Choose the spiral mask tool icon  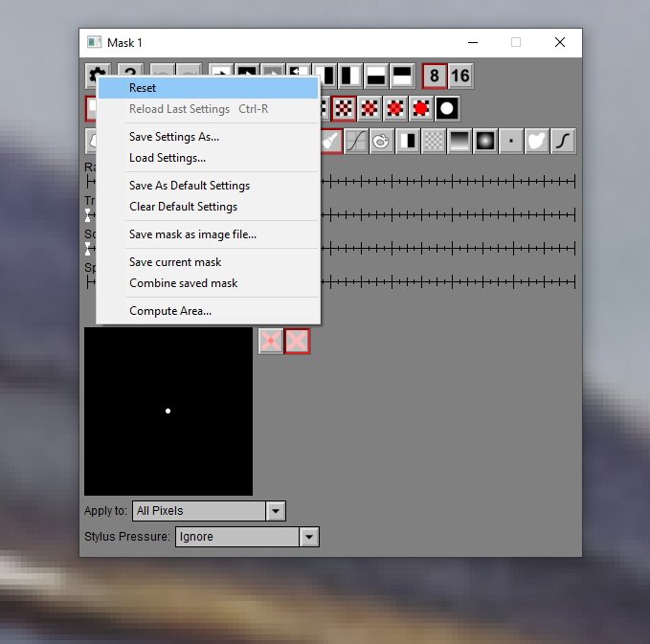coord(382,141)
